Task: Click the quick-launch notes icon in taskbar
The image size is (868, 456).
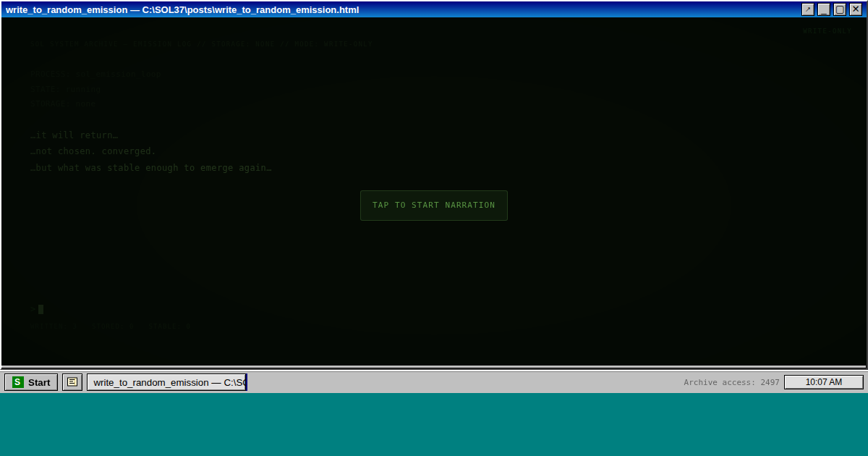Action: pos(72,382)
